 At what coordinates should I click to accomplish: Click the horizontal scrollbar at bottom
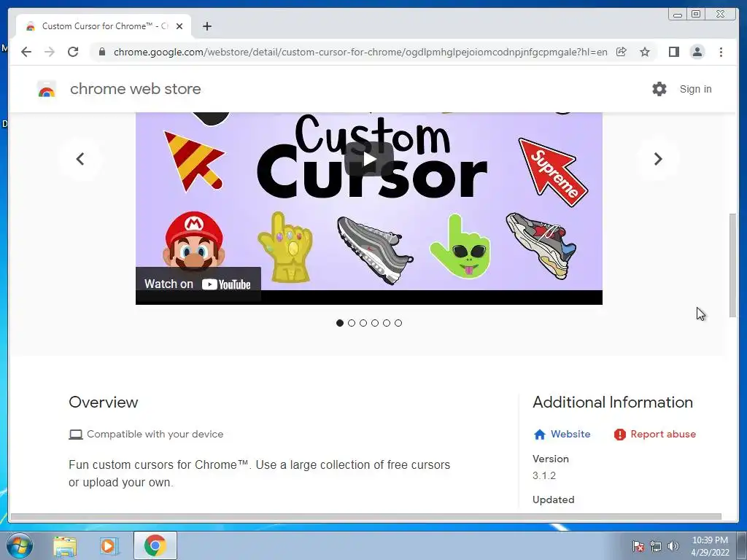366,517
